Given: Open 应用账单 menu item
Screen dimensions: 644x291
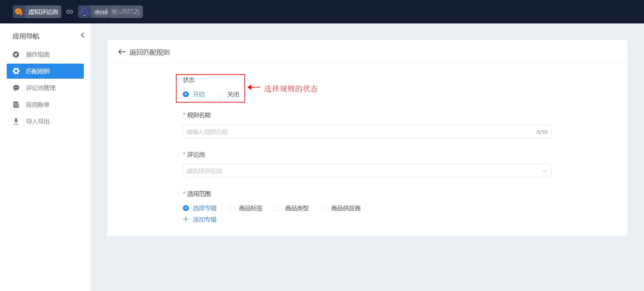Looking at the screenshot, I should coord(45,105).
